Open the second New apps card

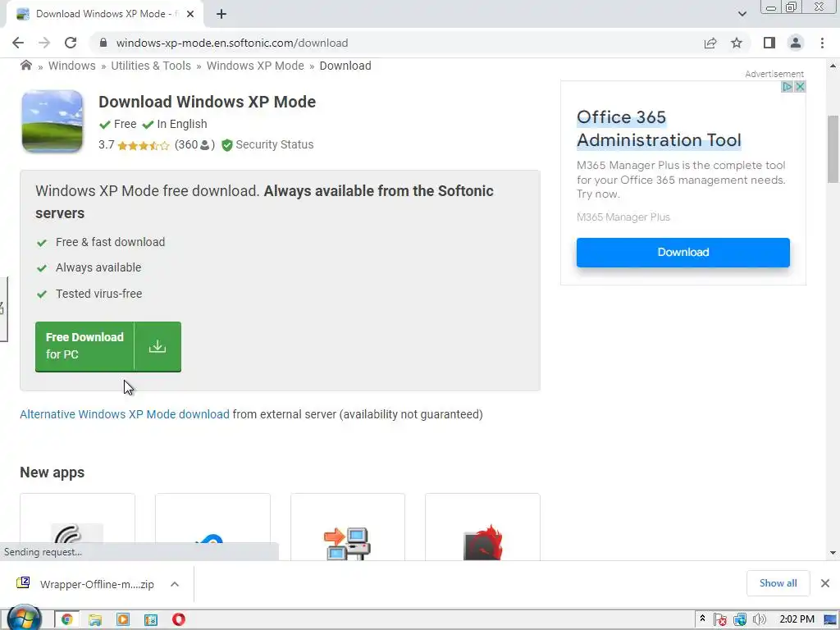click(x=212, y=527)
